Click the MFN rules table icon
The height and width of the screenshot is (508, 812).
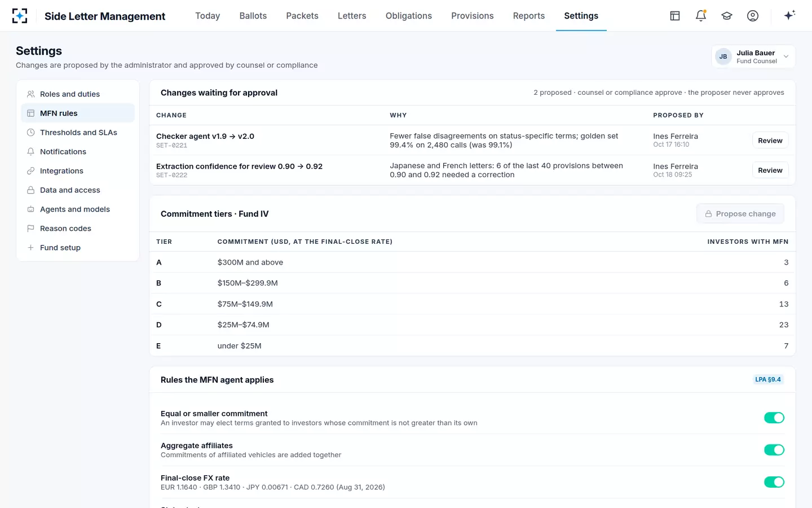[x=31, y=113]
